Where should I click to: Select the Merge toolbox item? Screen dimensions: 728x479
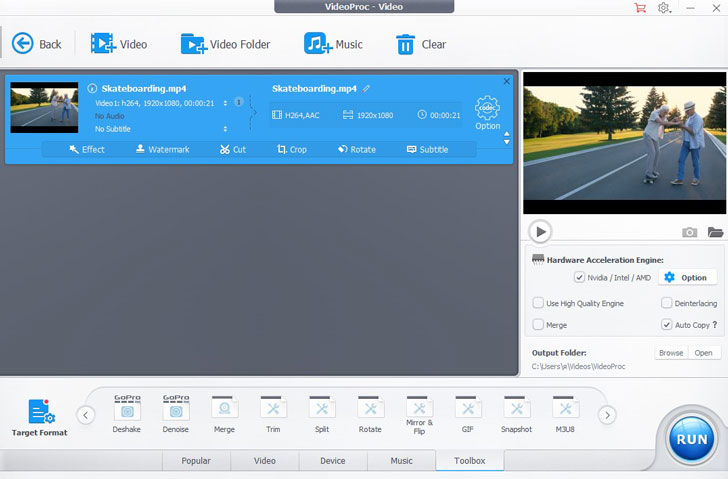pyautogui.click(x=224, y=414)
